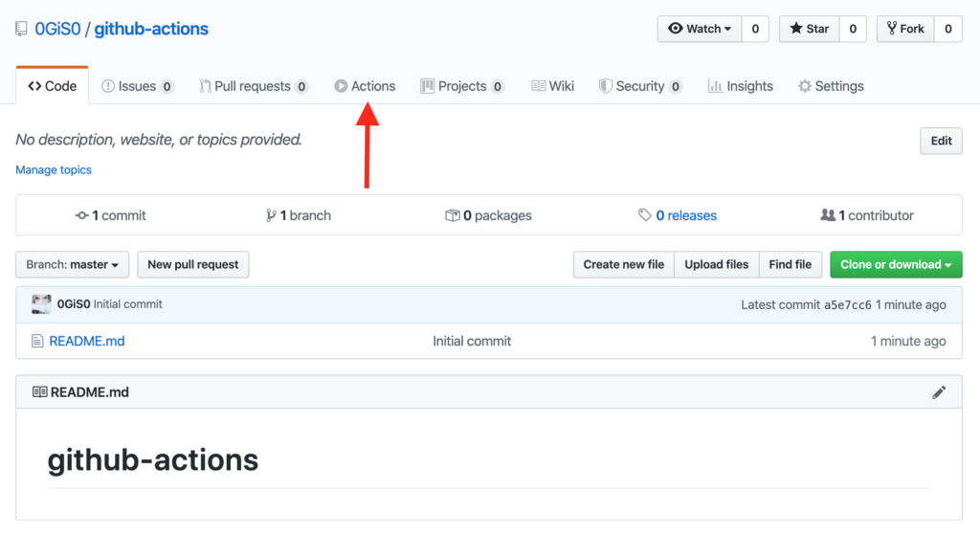Image resolution: width=980 pixels, height=535 pixels.
Task: Click the watchers count next to Watch
Action: [x=755, y=29]
